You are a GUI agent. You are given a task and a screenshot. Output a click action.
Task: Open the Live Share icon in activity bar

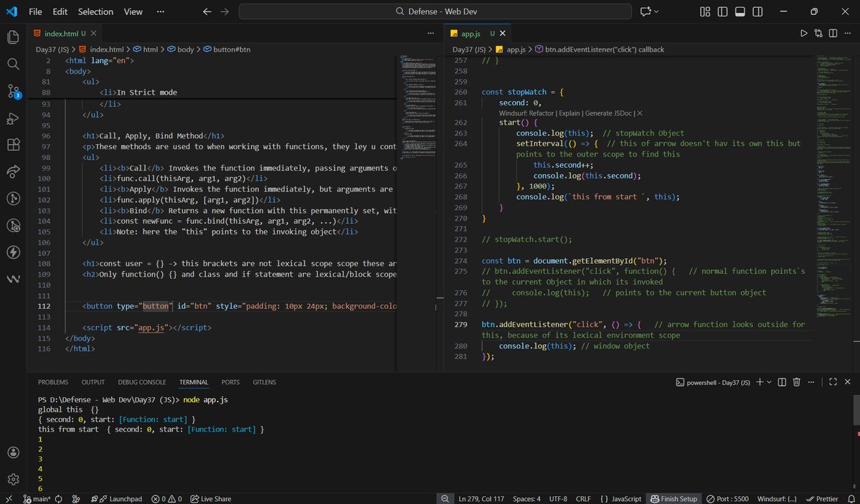[x=12, y=172]
